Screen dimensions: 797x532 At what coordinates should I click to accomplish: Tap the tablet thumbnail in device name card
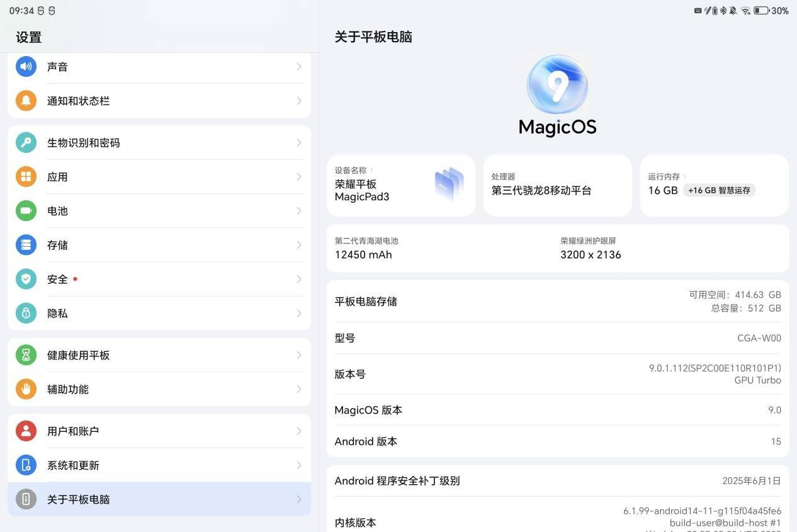[x=449, y=184]
